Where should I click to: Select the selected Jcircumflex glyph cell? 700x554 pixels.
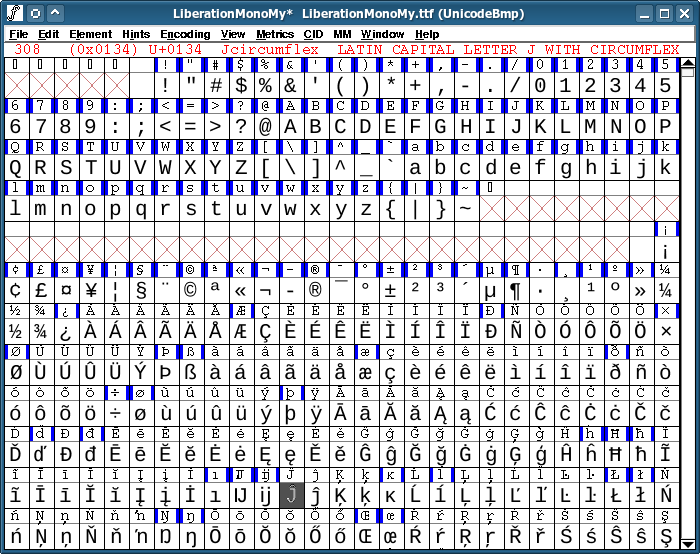291,496
